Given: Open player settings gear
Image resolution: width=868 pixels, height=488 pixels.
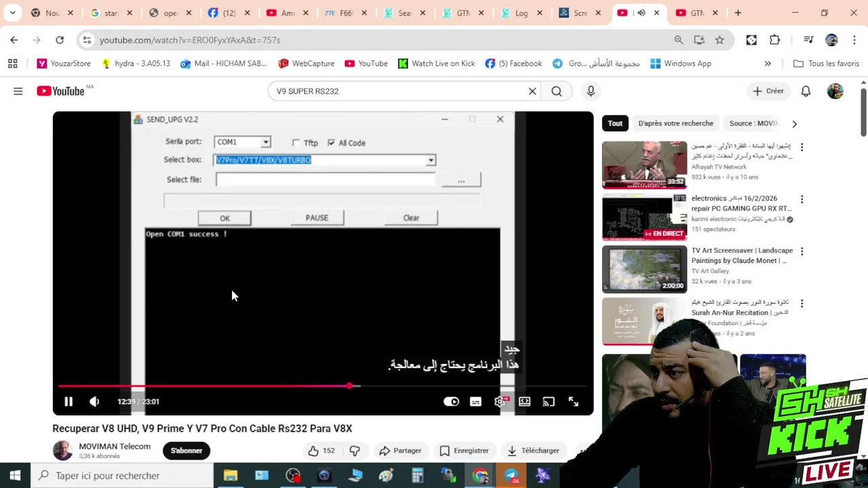Looking at the screenshot, I should (x=500, y=401).
